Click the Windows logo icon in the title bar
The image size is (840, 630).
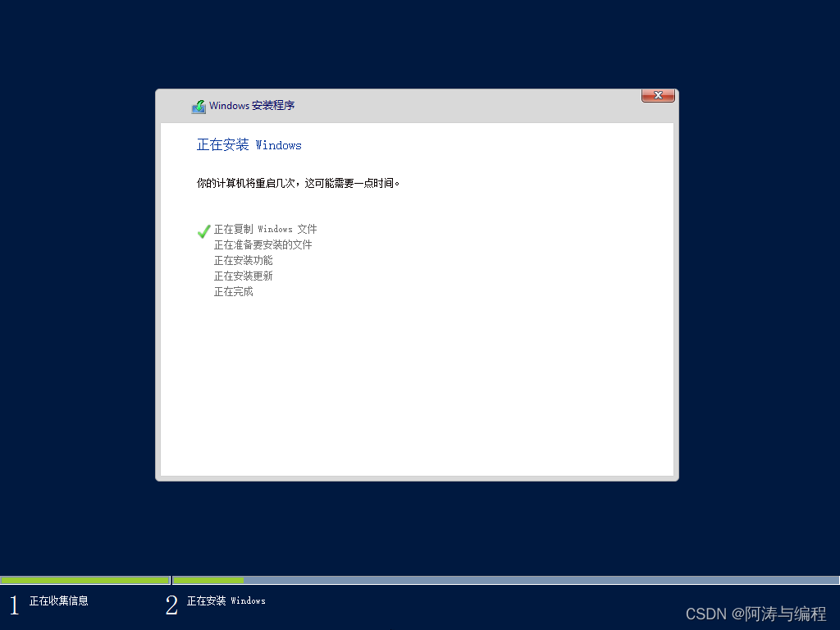[x=199, y=106]
